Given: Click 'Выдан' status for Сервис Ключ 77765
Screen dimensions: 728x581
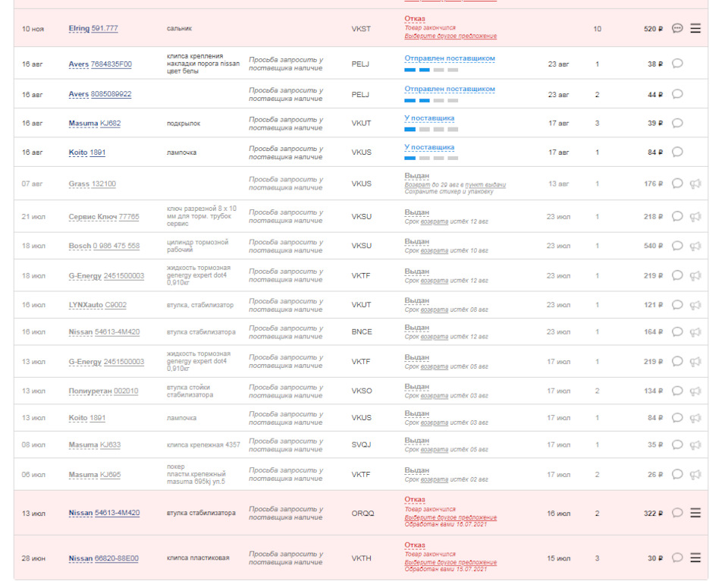Looking at the screenshot, I should pyautogui.click(x=416, y=212).
